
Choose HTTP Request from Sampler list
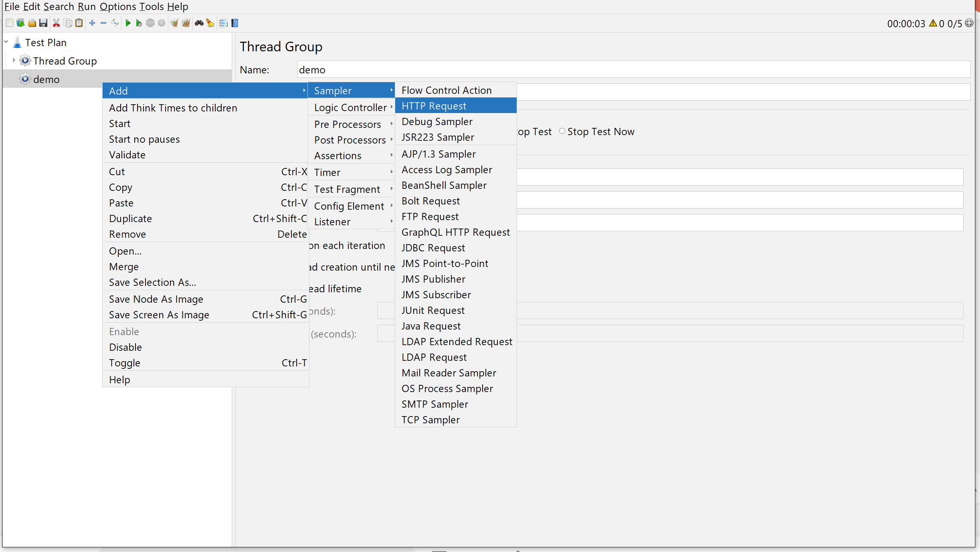pos(456,106)
